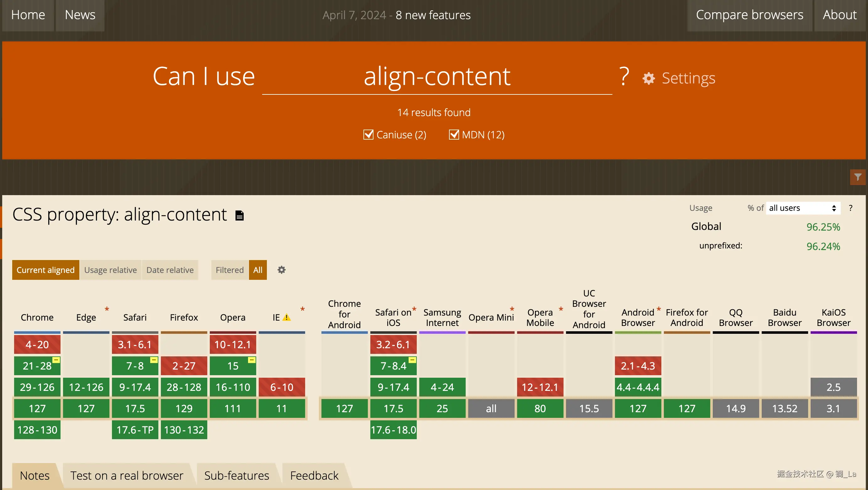The height and width of the screenshot is (490, 868).
Task: Open Test on a real browser tab
Action: (127, 476)
